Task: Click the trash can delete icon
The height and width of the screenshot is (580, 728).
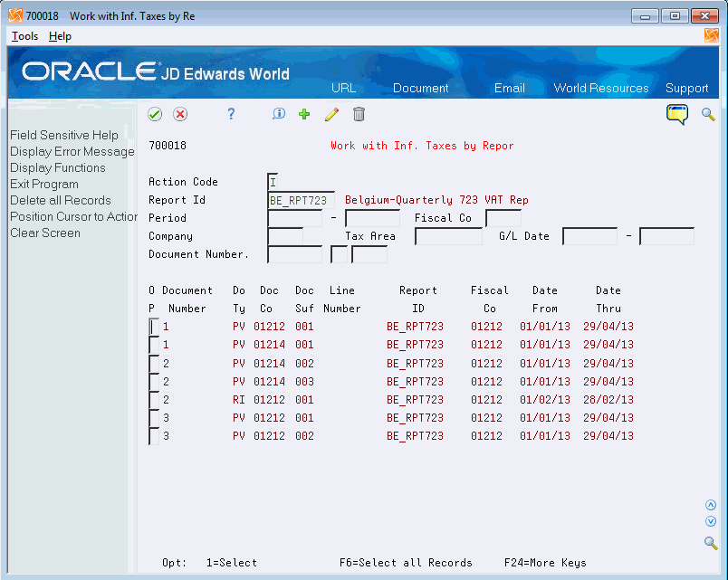Action: tap(359, 114)
